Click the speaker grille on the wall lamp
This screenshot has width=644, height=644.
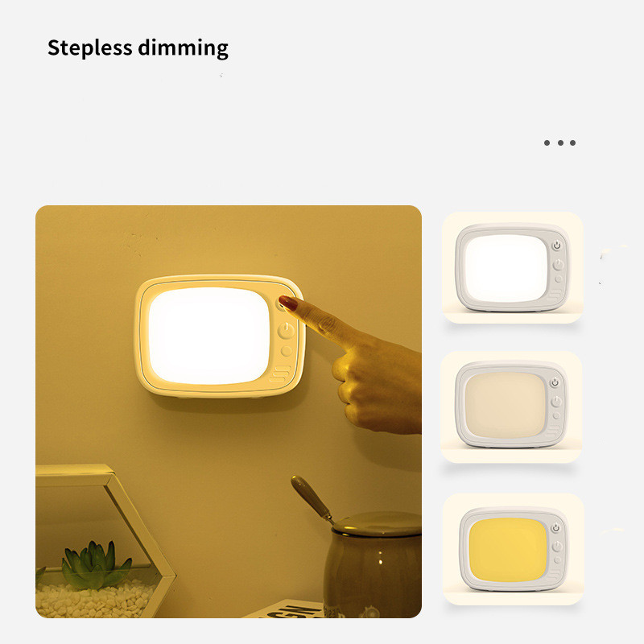(280, 374)
